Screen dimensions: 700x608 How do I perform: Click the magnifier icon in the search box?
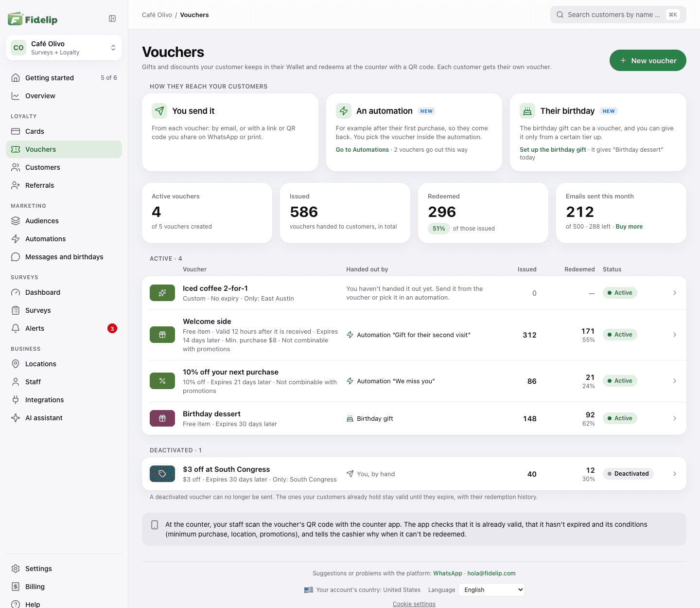coord(560,15)
